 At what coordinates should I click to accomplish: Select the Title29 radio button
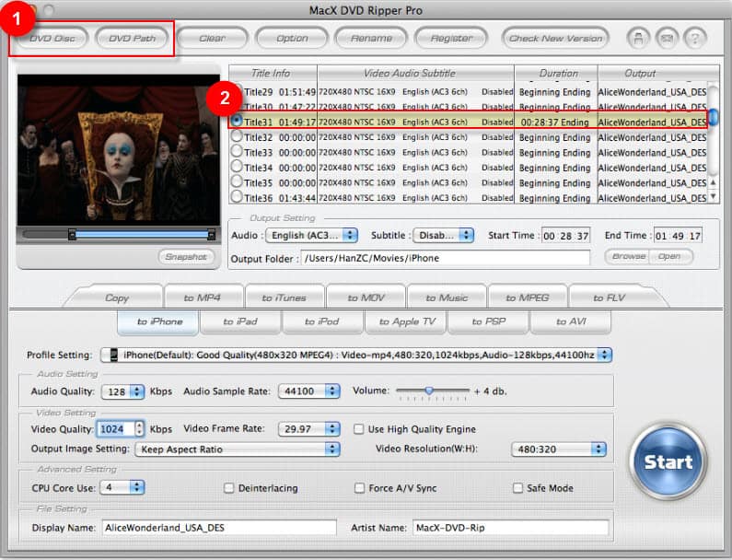click(238, 89)
